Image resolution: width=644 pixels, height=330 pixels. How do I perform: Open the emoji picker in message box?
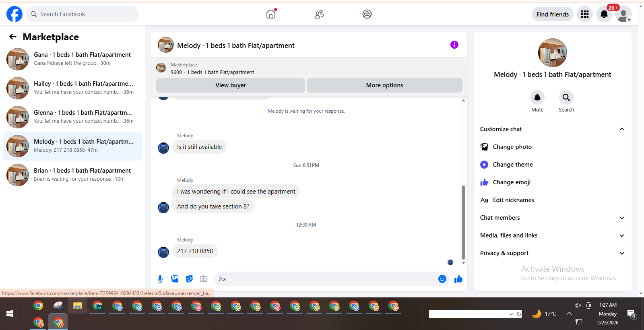tap(442, 279)
